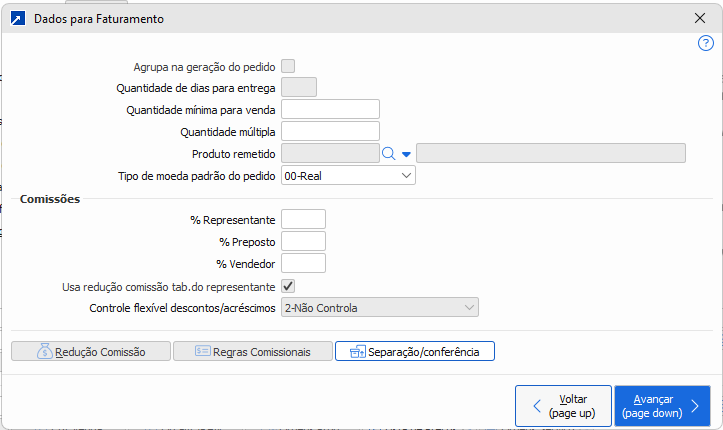
Task: Click into the % Vendedor field
Action: (303, 263)
